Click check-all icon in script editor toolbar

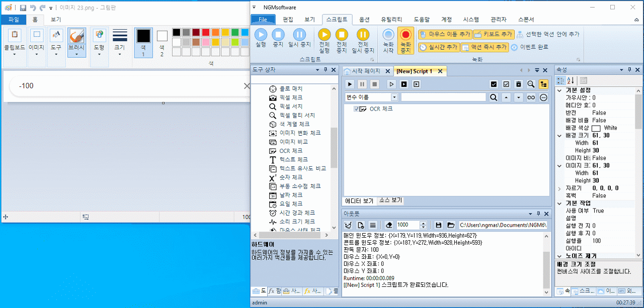click(494, 84)
